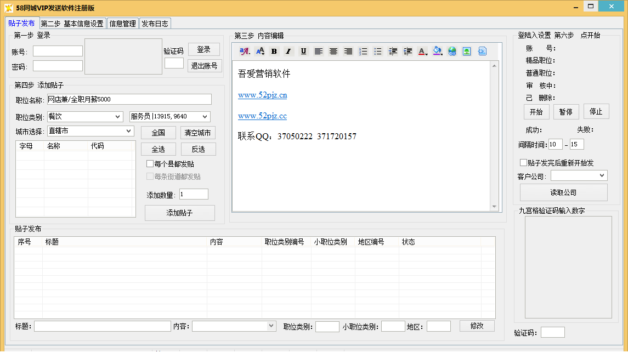Open the font color picker

point(422,52)
